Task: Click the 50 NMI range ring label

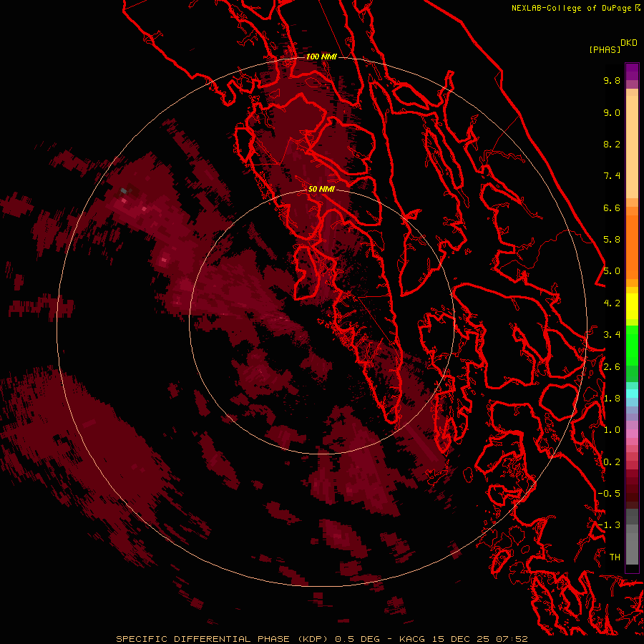Action: tap(321, 189)
